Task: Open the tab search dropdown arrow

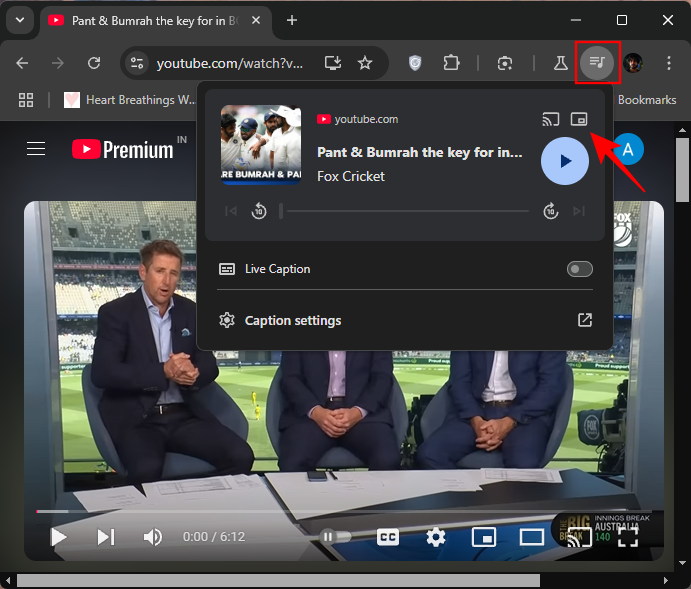Action: coord(19,20)
